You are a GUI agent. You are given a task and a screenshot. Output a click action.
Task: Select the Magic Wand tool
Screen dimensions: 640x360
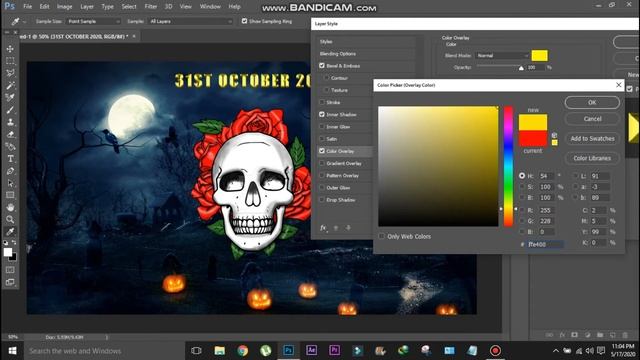click(10, 86)
